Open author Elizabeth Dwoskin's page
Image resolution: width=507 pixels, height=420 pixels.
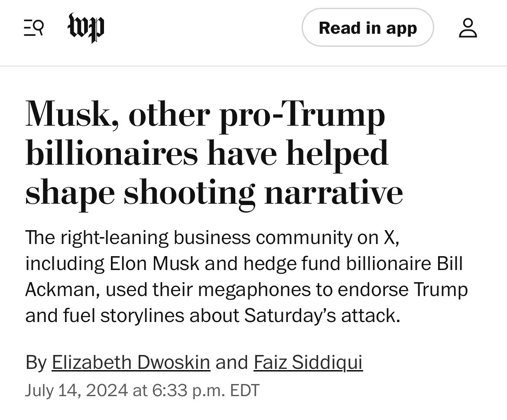point(131,362)
